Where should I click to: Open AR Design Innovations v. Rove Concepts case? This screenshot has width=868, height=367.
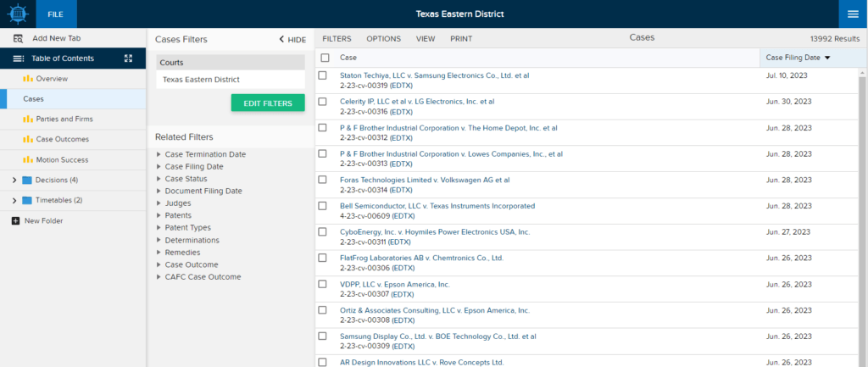point(422,363)
